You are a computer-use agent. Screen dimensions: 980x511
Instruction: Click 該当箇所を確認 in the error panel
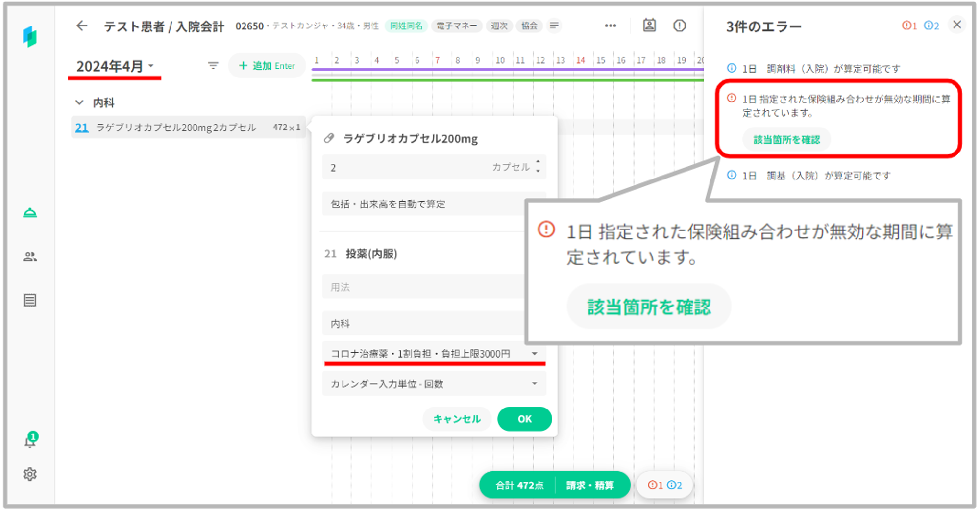[x=786, y=140]
